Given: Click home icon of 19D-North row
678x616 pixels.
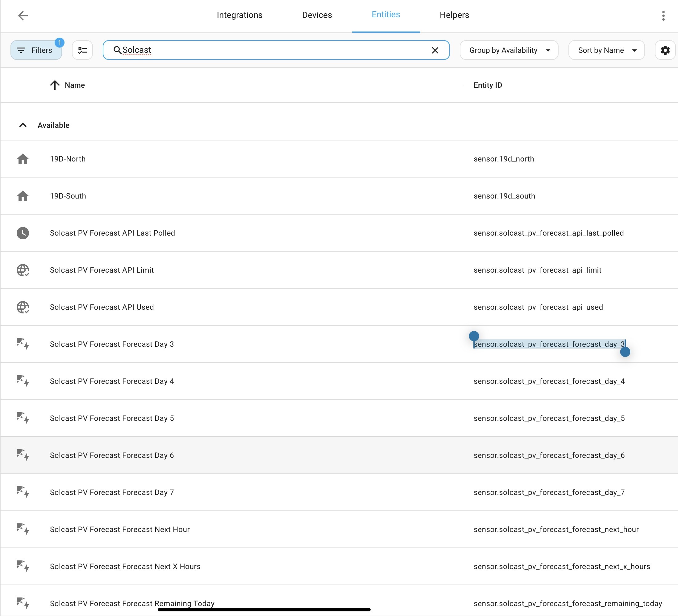Looking at the screenshot, I should (23, 159).
